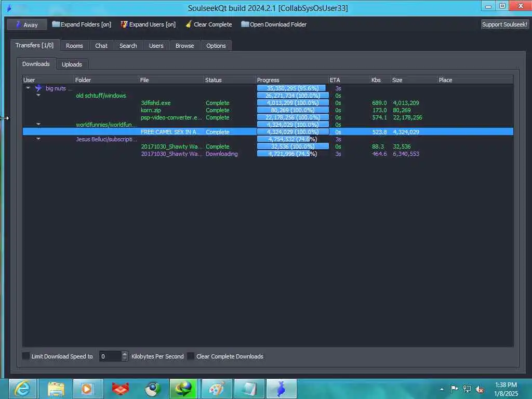Open the notepad-style taskbar icon
The image size is (532, 399).
(x=249, y=389)
